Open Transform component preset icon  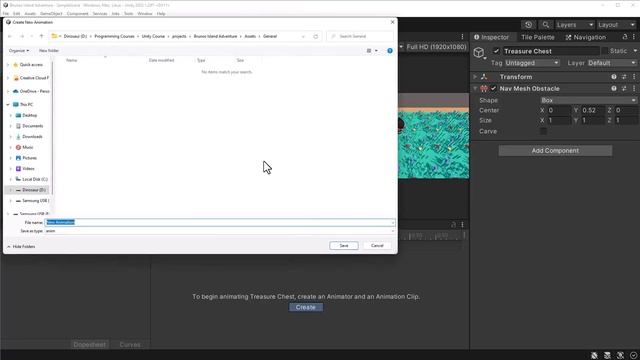point(624,77)
